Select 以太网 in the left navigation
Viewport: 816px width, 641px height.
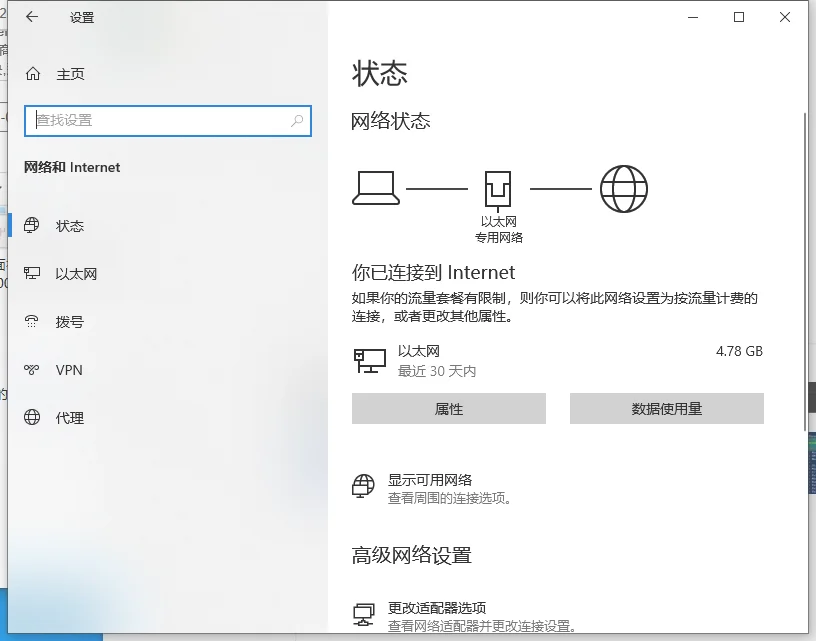(x=76, y=274)
